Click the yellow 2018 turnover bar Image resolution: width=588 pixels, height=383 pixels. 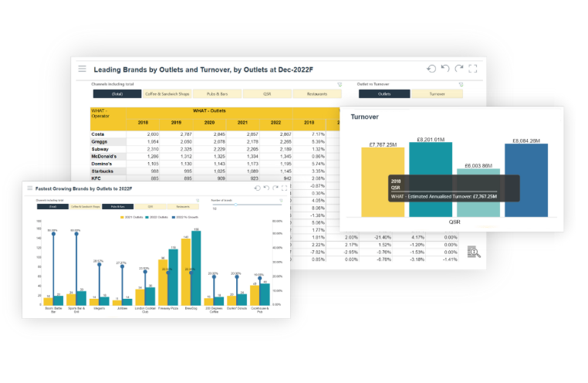(382, 181)
